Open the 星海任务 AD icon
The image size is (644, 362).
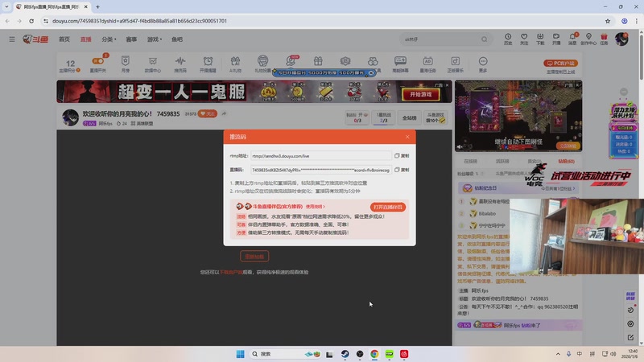[x=427, y=64]
